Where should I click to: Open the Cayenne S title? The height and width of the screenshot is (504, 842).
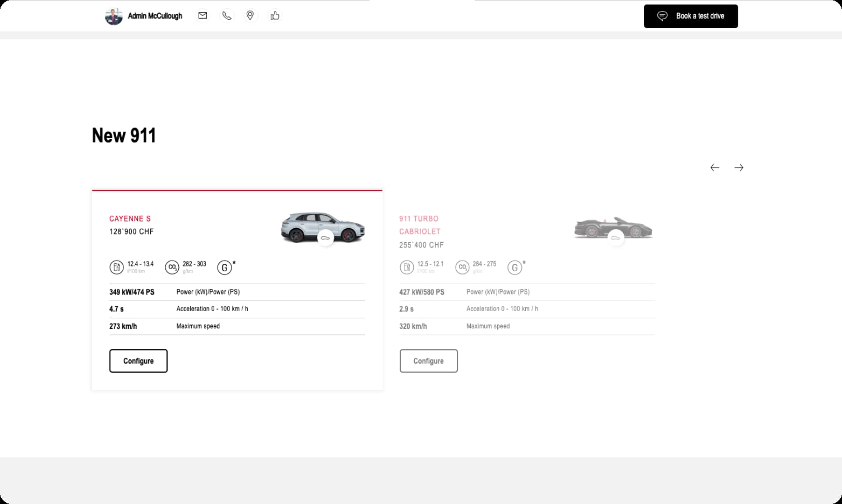130,219
